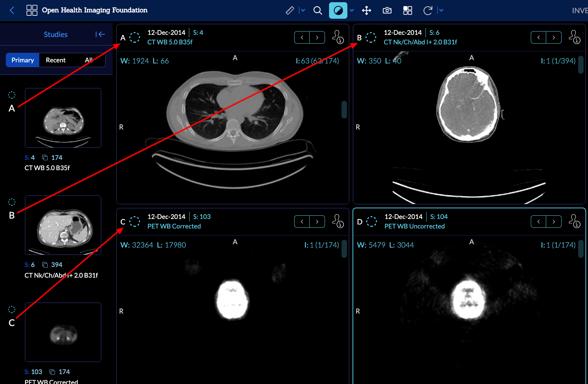Click PET WB Corrected viewport title
This screenshot has width=588, height=384.
click(x=174, y=226)
